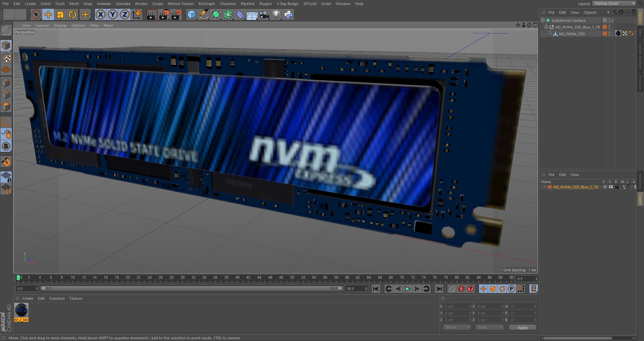Toggle Z axis lock
Image resolution: width=644 pixels, height=341 pixels.
[125, 14]
